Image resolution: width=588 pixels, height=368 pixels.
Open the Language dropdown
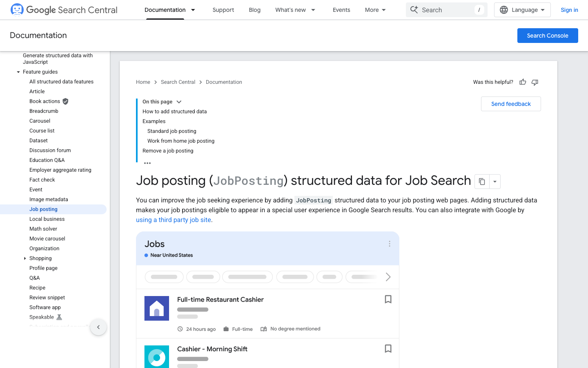tap(522, 10)
